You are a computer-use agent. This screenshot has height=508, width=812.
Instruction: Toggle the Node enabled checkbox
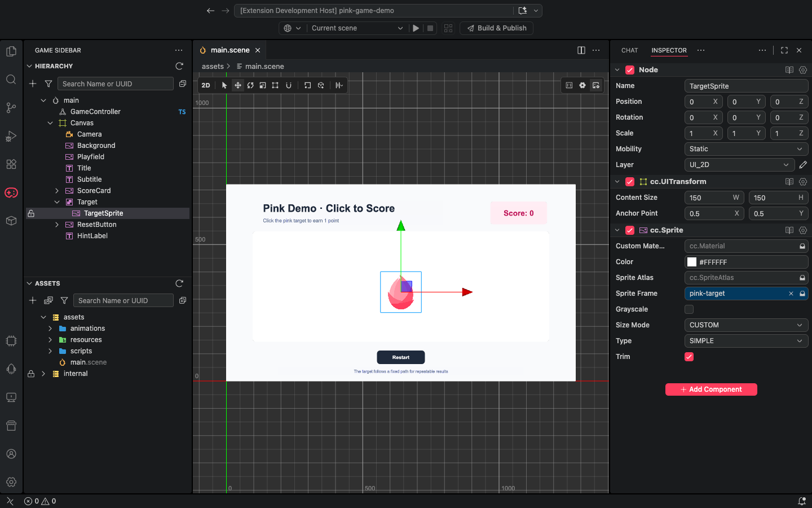click(630, 70)
